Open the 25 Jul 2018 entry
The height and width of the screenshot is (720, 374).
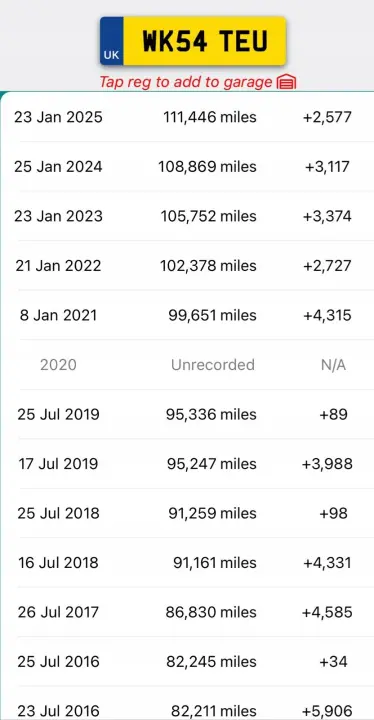(187, 513)
